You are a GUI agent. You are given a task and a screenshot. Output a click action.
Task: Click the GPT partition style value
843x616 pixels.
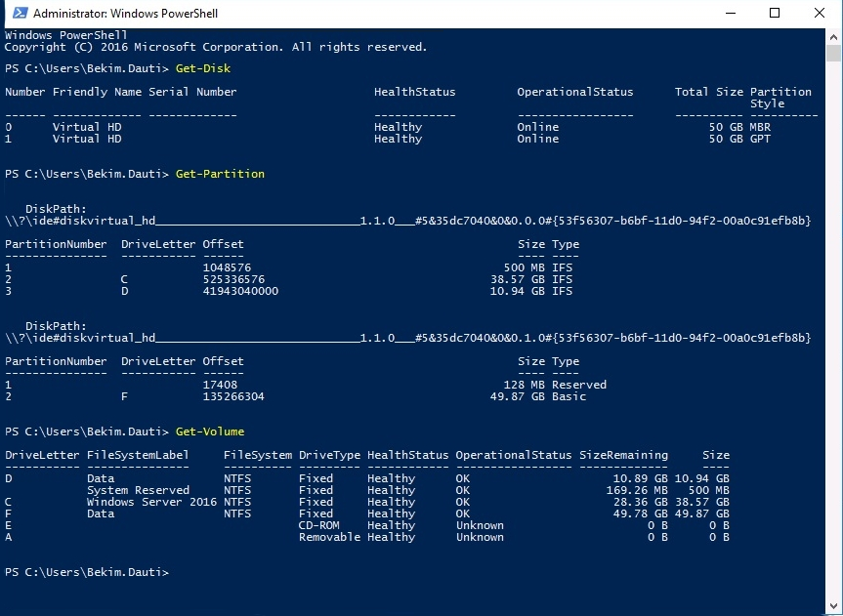click(x=760, y=139)
